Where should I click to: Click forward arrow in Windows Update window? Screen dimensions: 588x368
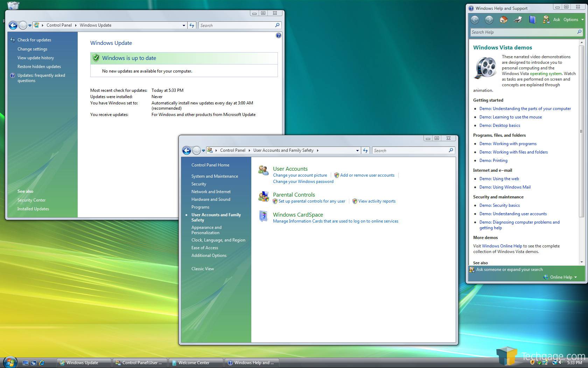(x=23, y=25)
